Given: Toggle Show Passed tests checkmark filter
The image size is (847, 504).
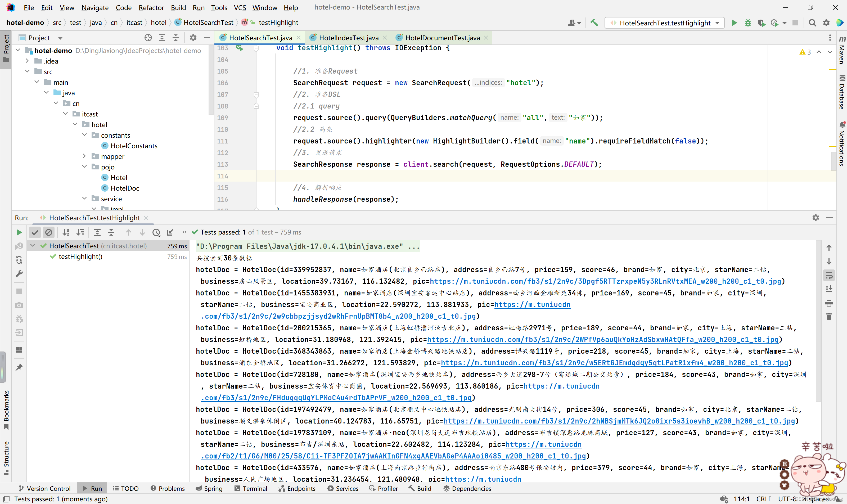Looking at the screenshot, I should (35, 232).
